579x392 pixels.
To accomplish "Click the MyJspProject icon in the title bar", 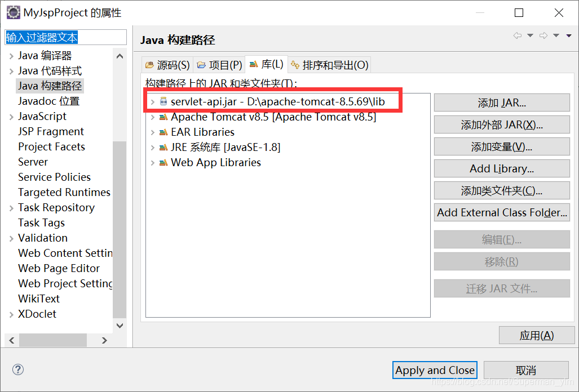I will (x=12, y=12).
